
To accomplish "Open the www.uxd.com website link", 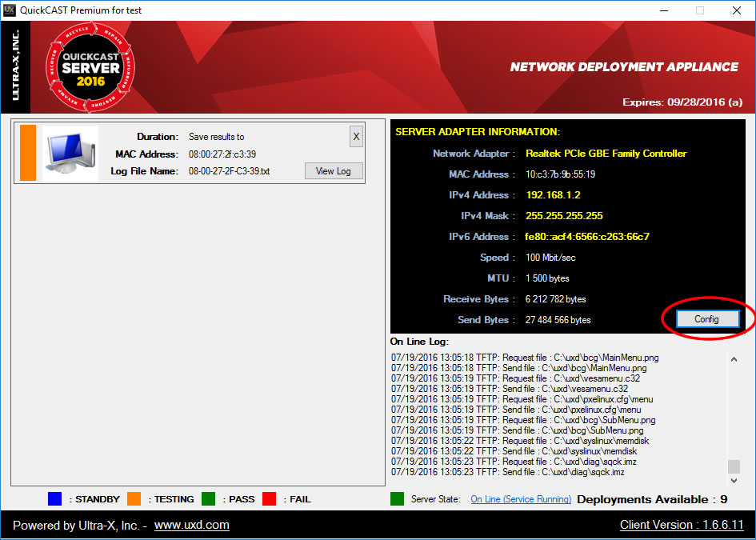I will (192, 525).
